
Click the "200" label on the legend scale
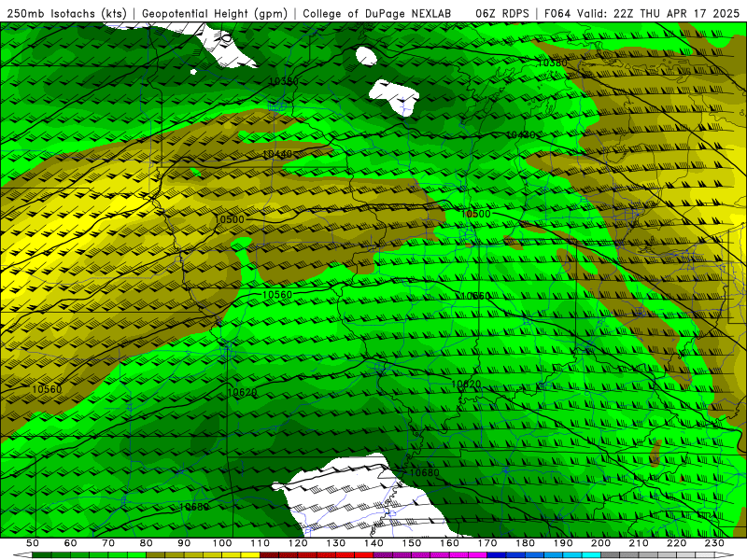tap(601, 543)
